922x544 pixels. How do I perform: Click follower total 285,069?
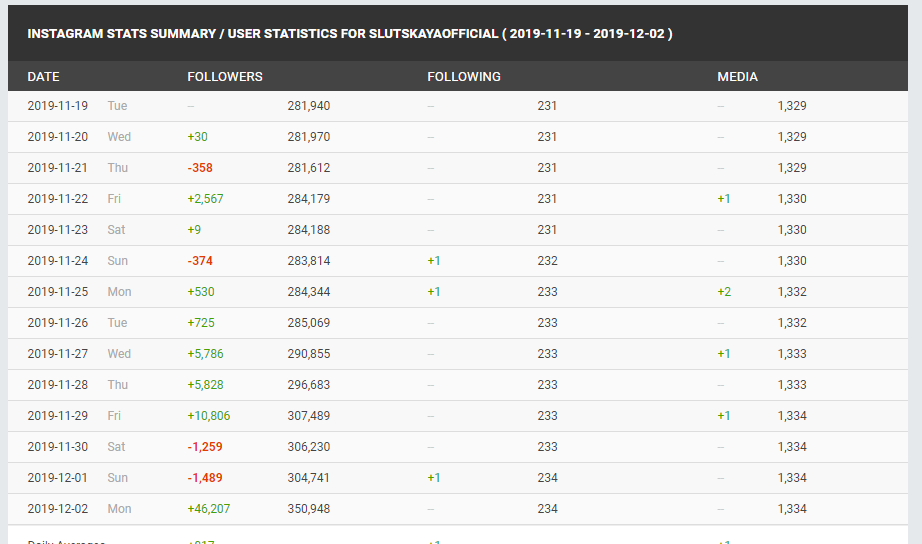[x=309, y=323]
